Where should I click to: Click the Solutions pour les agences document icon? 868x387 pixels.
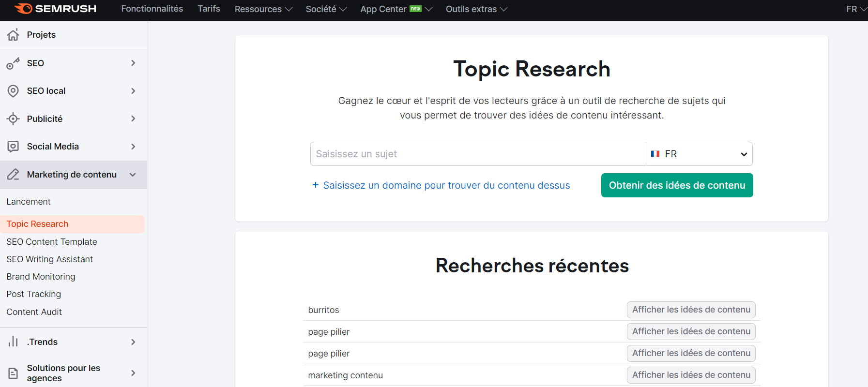[x=13, y=373]
